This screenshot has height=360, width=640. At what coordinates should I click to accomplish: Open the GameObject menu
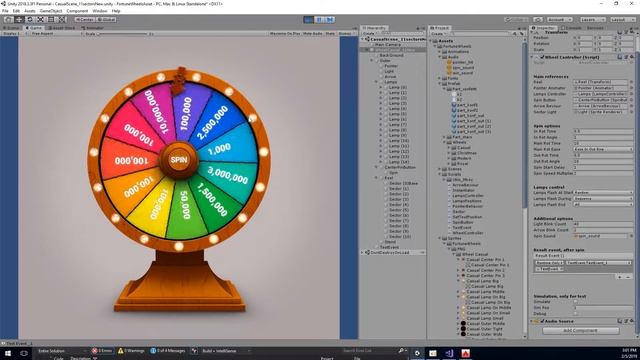(x=51, y=11)
